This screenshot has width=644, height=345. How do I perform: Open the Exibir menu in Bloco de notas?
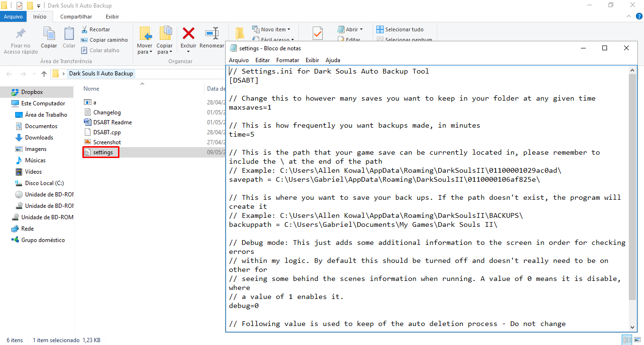coord(312,60)
